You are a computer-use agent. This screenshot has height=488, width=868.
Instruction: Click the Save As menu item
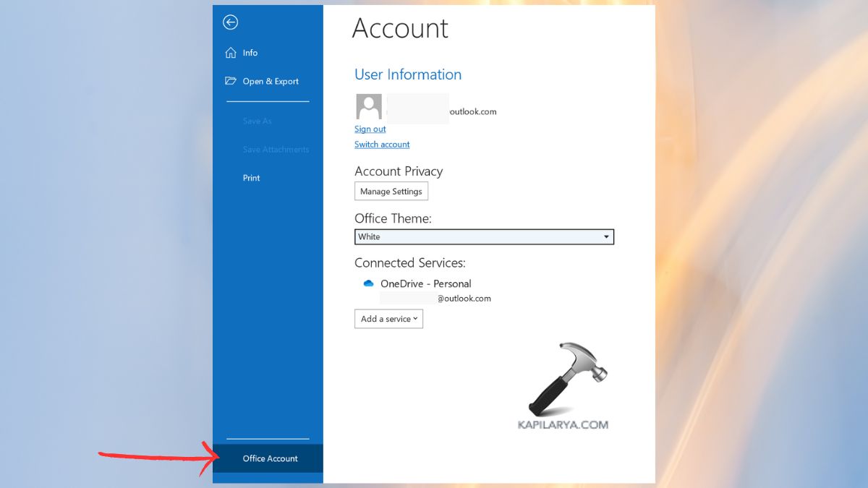click(x=257, y=121)
